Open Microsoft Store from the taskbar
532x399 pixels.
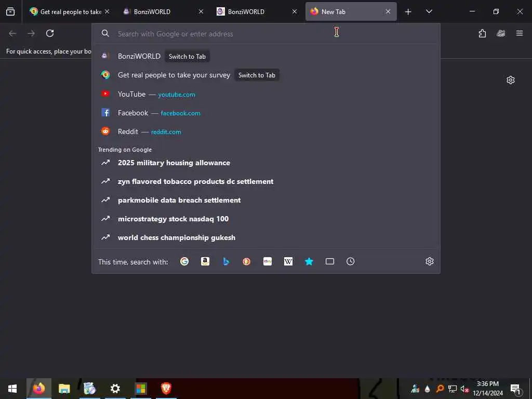pyautogui.click(x=141, y=389)
